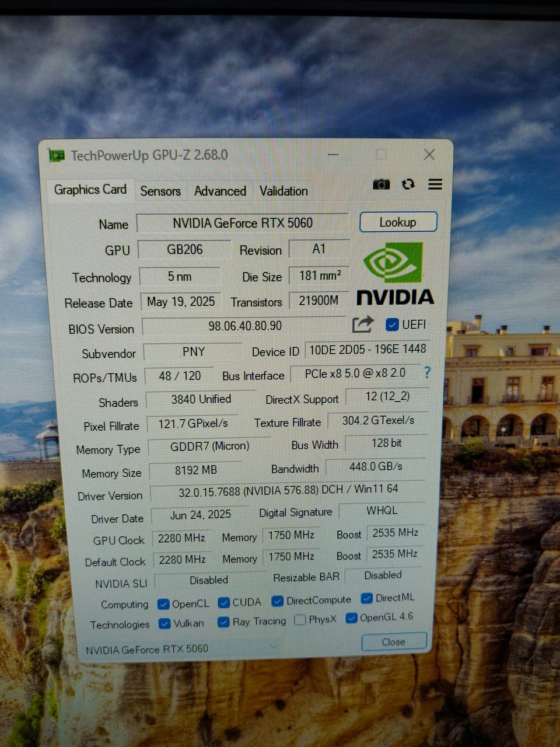The width and height of the screenshot is (560, 747).
Task: Click the NVIDIA logo image
Action: point(395,274)
